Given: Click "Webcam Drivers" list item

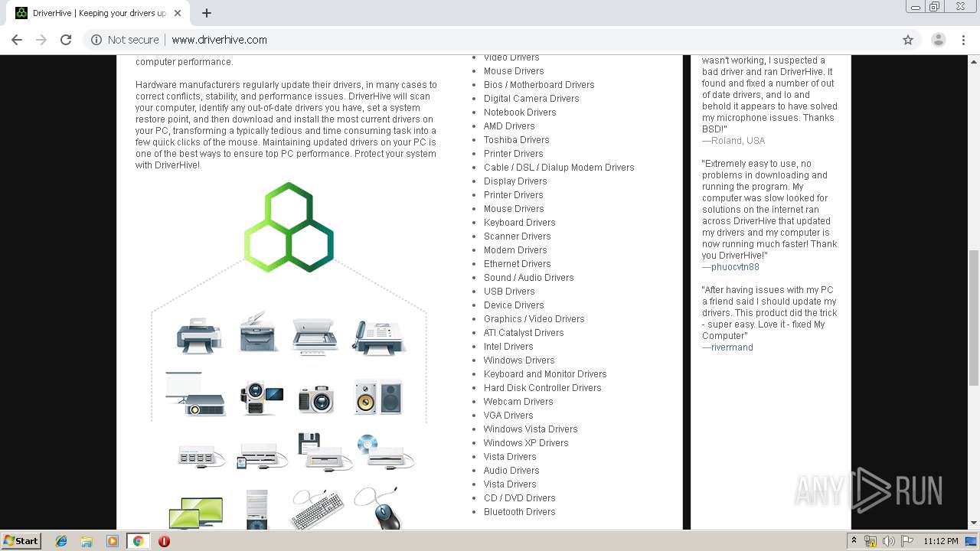Looking at the screenshot, I should pos(518,402).
